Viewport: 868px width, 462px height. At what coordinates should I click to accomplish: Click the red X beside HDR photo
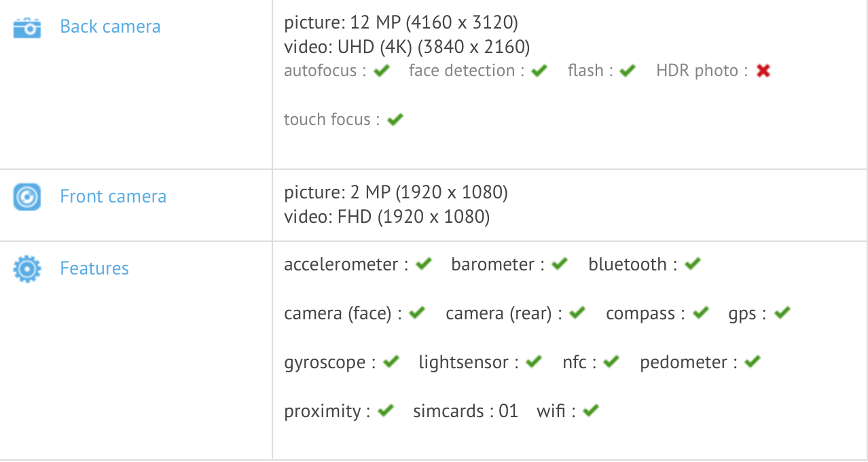tap(763, 71)
